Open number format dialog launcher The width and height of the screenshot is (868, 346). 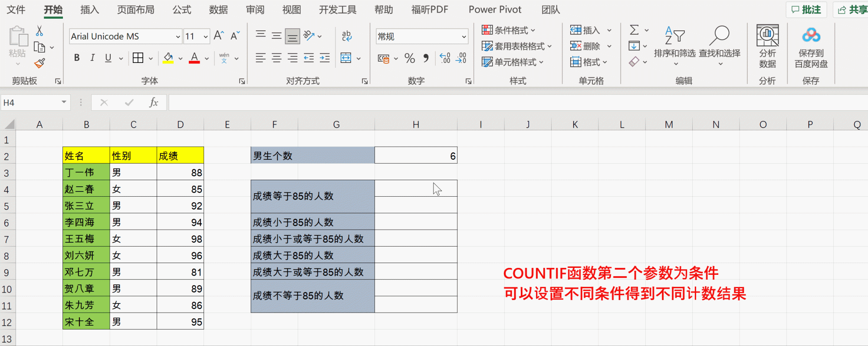tap(469, 81)
